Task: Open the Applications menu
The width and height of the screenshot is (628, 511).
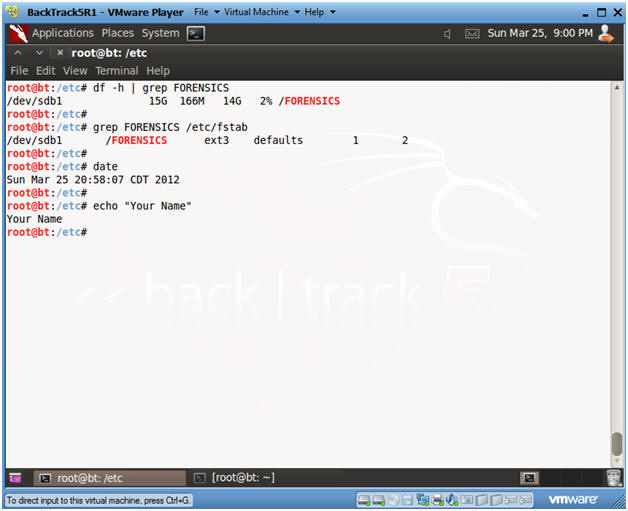Action: click(62, 33)
